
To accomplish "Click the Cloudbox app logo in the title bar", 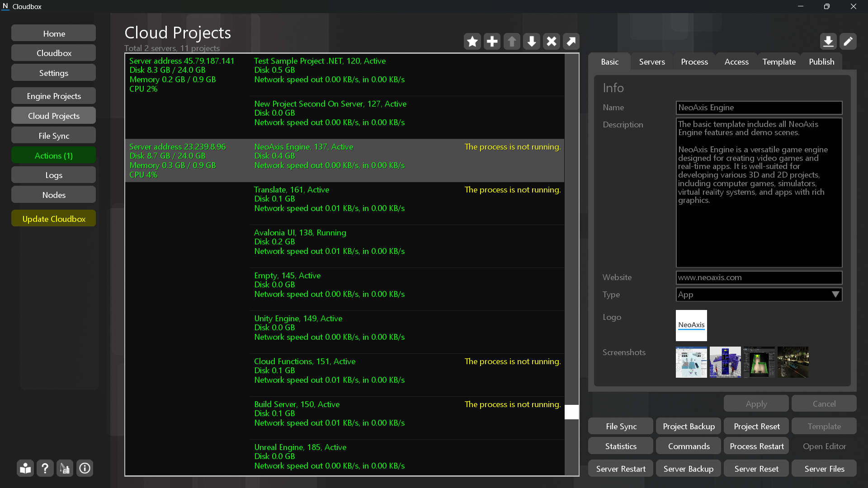I will tap(5, 6).
